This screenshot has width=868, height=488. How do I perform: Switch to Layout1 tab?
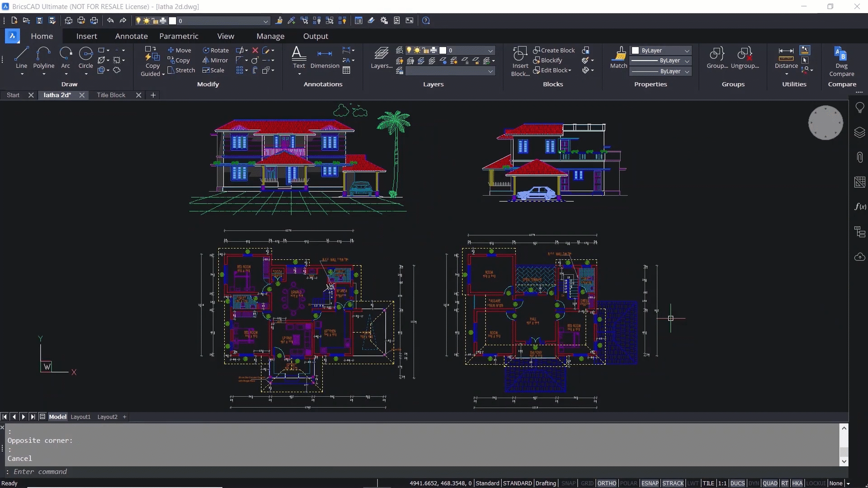point(80,417)
